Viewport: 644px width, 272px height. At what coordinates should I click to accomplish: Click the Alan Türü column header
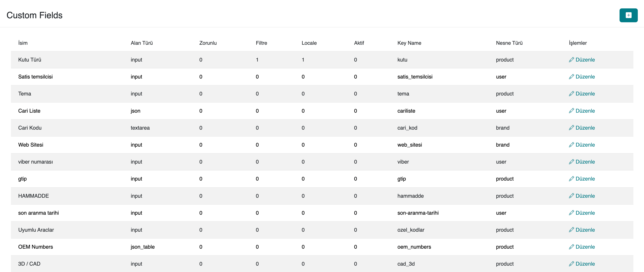click(x=141, y=43)
